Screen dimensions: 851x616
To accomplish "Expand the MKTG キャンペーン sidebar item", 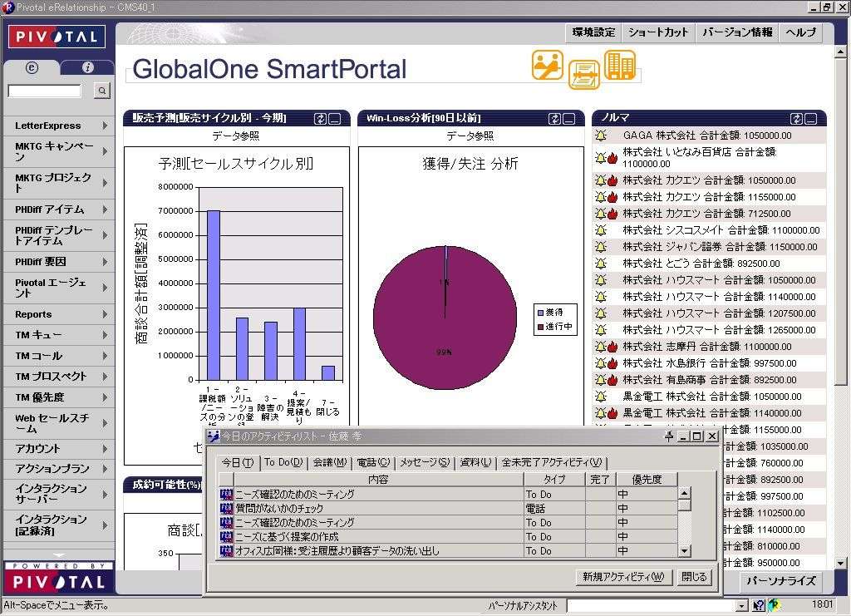I will [104, 151].
